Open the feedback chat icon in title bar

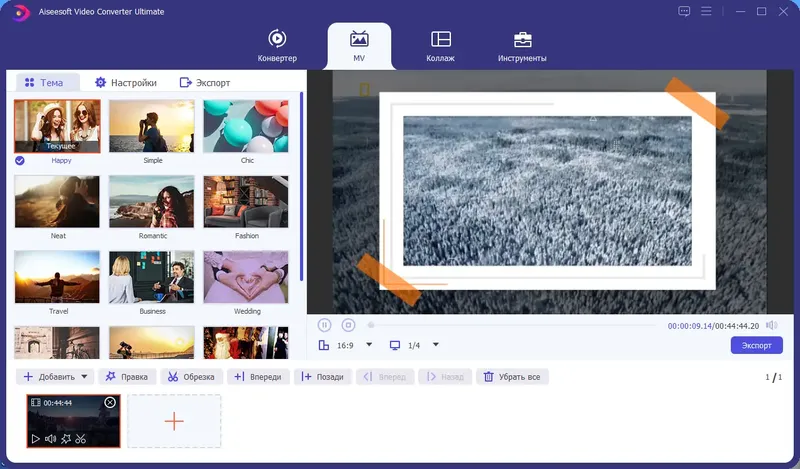tap(684, 11)
